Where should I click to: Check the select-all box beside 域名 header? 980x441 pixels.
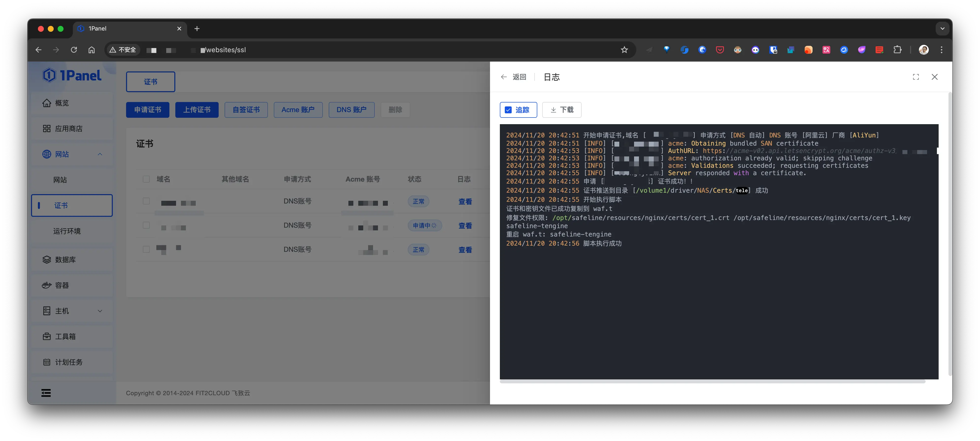point(146,179)
